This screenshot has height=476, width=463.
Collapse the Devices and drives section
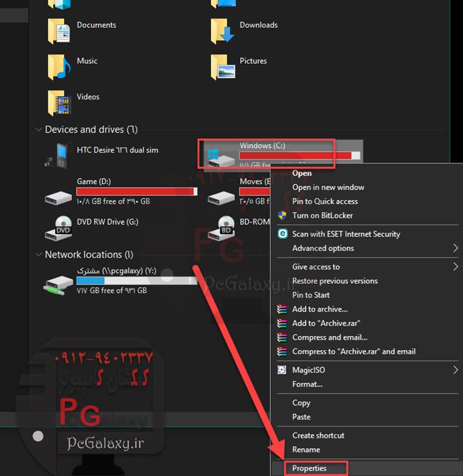tap(38, 130)
